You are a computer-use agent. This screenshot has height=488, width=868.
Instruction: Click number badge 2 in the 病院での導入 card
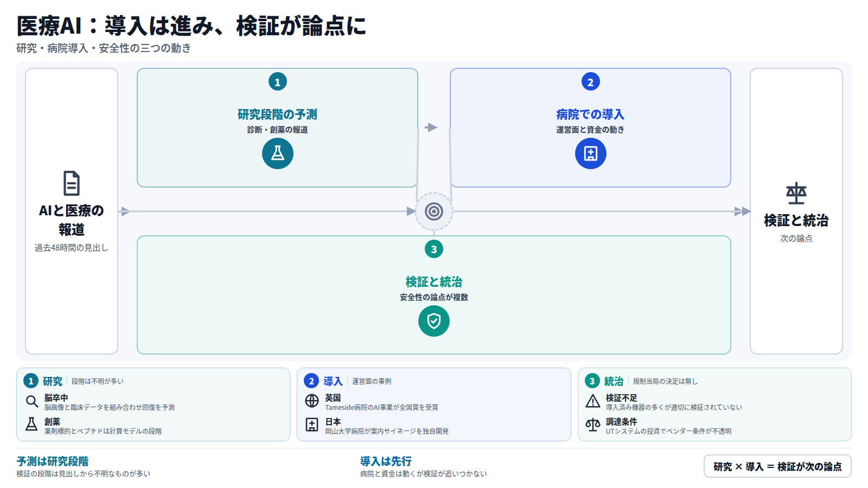(591, 82)
